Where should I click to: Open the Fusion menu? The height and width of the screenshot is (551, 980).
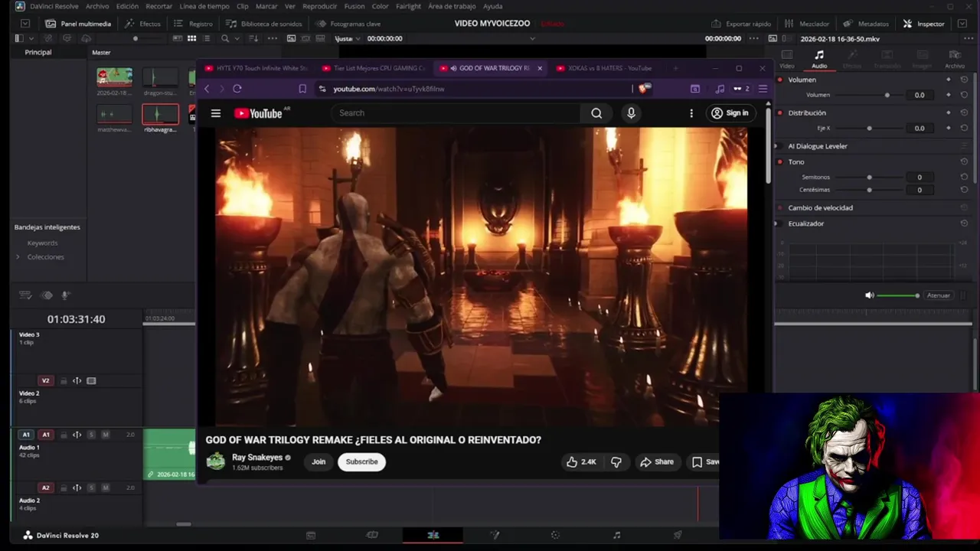354,6
